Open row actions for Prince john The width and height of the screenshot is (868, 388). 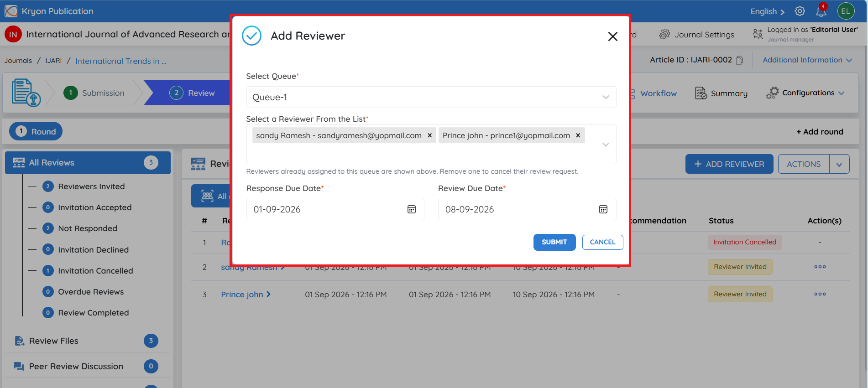tap(820, 294)
